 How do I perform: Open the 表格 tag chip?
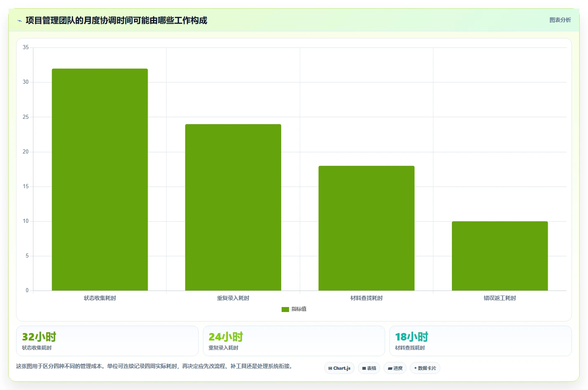(x=369, y=368)
